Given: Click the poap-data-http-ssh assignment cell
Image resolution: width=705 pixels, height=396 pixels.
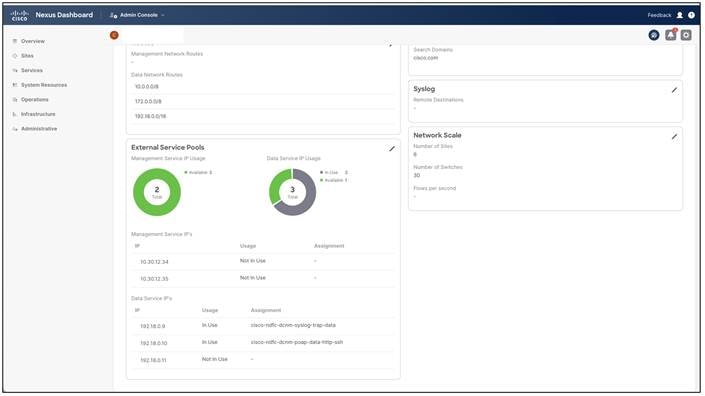Looking at the screenshot, I should click(x=297, y=342).
